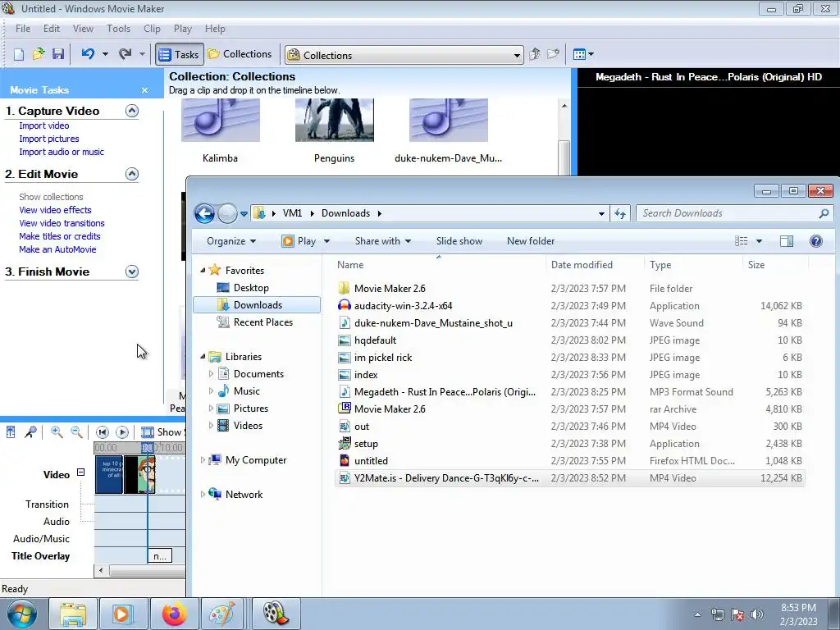The image size is (840, 630).
Task: Click the New Project icon in Movie Maker toolbar
Action: [19, 54]
